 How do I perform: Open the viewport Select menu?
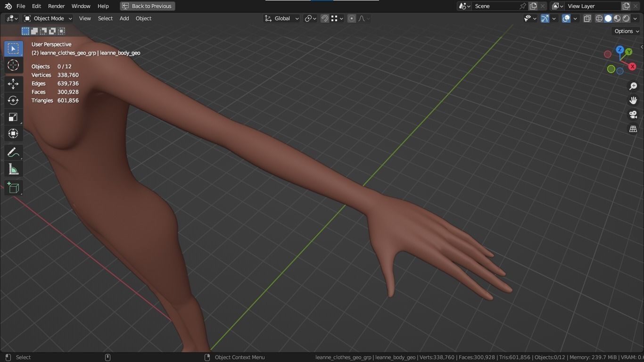click(105, 18)
